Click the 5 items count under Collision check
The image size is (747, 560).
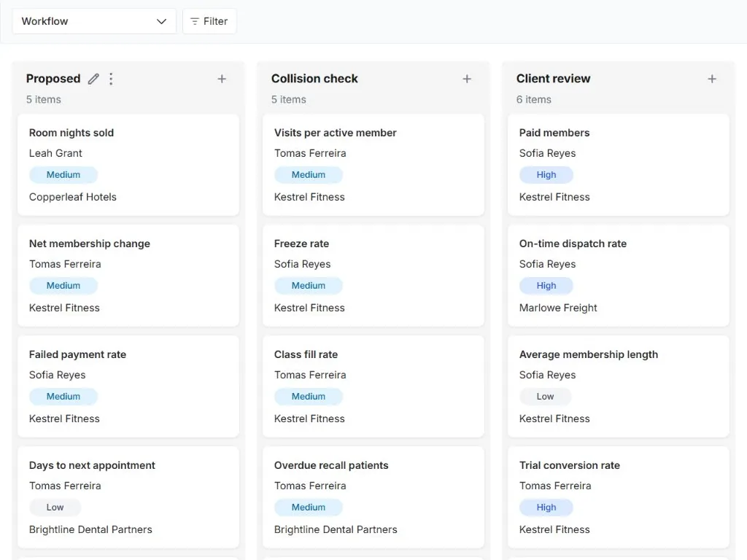pos(289,99)
